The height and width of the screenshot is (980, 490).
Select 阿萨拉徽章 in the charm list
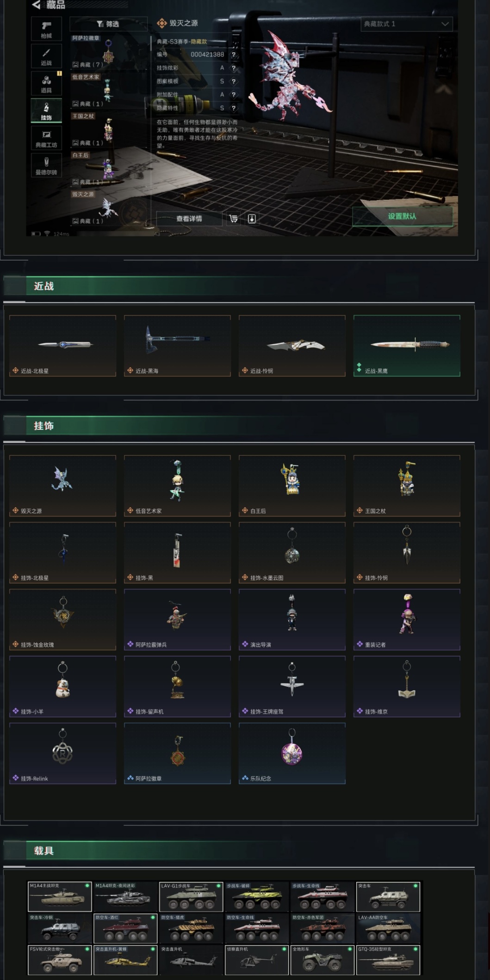tap(94, 52)
